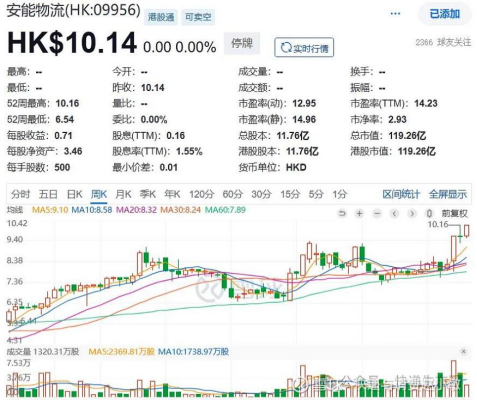Screen dimensions: 477x401
Task: Select the 月K chart tab
Action: (123, 194)
